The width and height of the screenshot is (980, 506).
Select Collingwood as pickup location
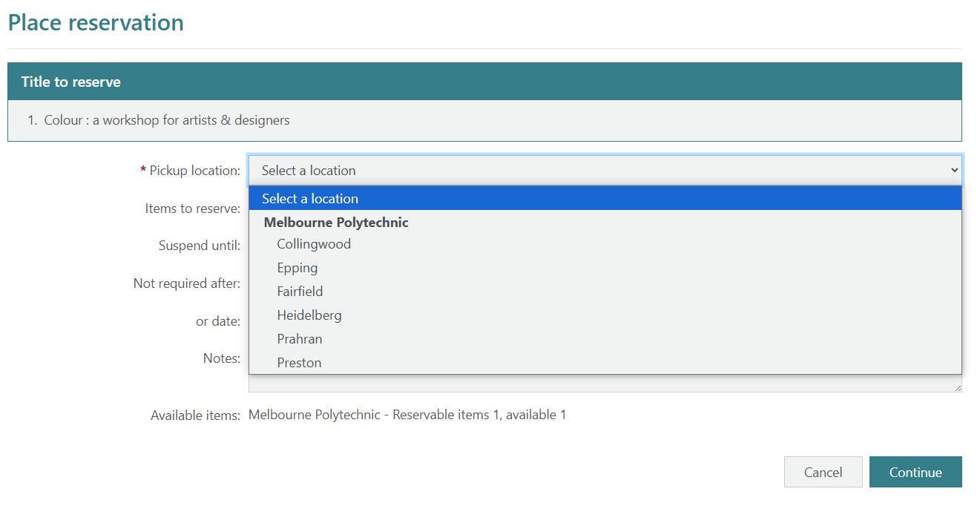pos(314,244)
